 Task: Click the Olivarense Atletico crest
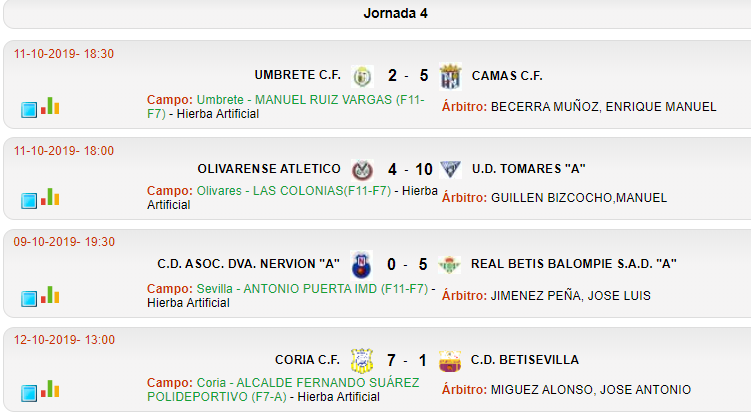[363, 170]
